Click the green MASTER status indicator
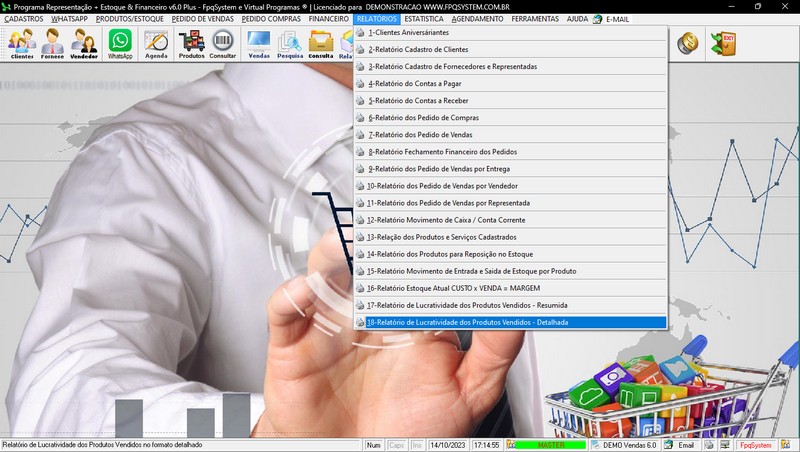The height and width of the screenshot is (452, 800). click(551, 445)
